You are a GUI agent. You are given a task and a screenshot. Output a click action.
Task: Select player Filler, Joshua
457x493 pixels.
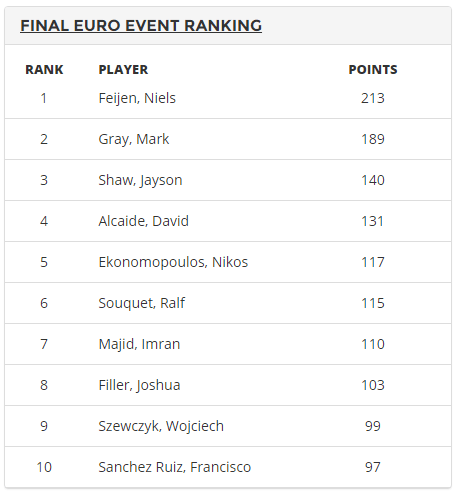pos(139,385)
